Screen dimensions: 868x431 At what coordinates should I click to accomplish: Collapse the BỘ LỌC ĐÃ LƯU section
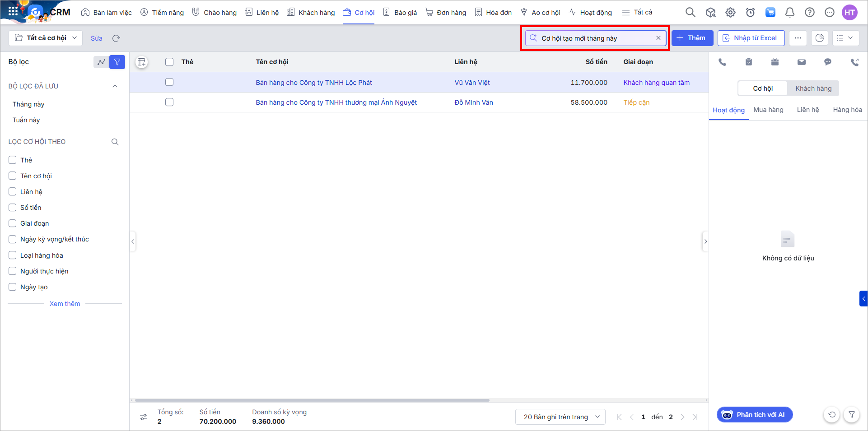click(115, 86)
